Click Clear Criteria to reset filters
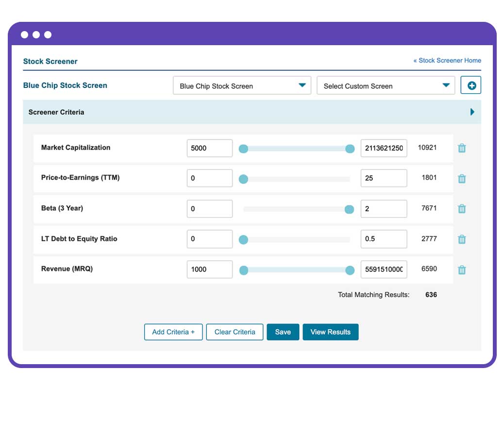504x437 pixels. point(235,332)
